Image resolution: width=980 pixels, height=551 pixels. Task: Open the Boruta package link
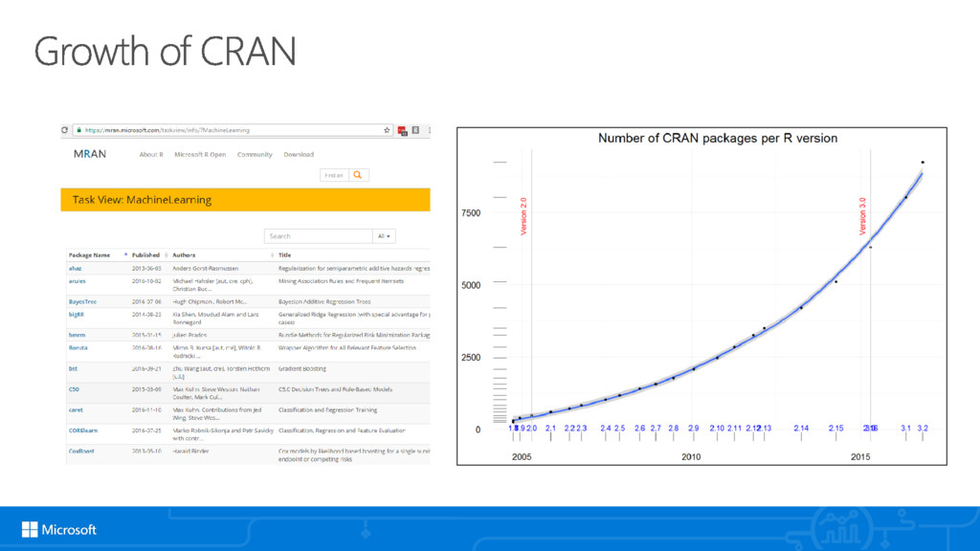[78, 347]
